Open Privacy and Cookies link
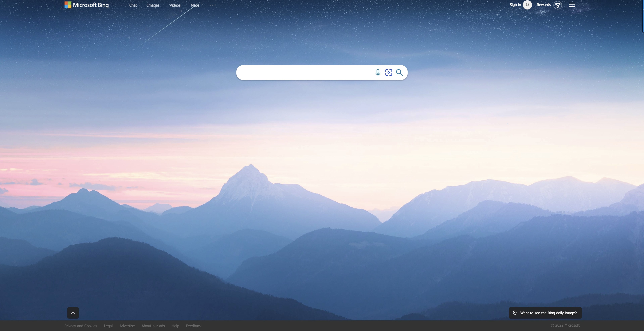This screenshot has width=644, height=331. [80, 326]
